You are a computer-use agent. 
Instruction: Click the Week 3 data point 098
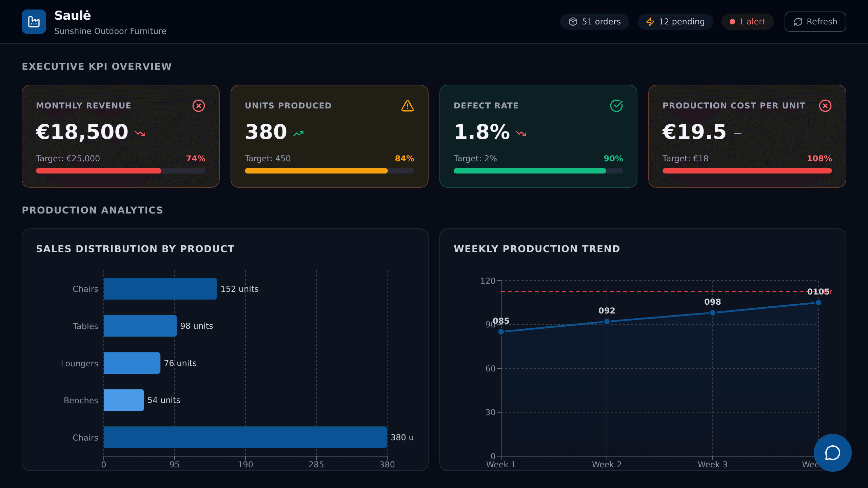pos(713,313)
